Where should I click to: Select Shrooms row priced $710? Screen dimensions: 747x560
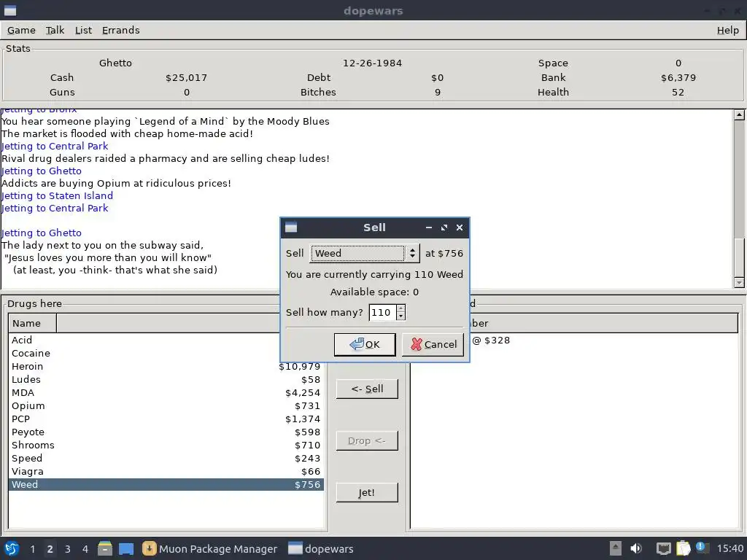pyautogui.click(x=166, y=445)
